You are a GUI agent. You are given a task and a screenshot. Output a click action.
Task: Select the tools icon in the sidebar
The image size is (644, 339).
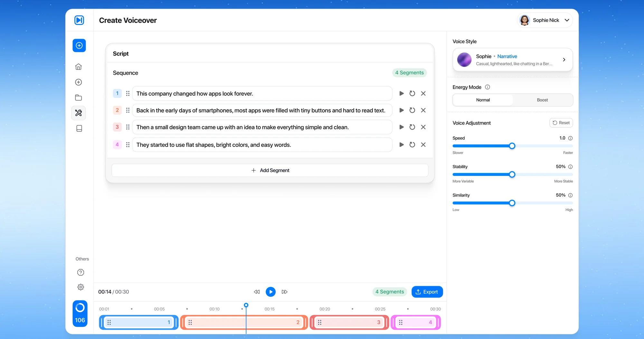pyautogui.click(x=79, y=113)
